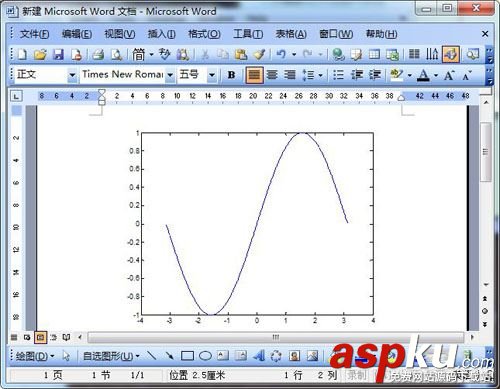Screen dimensions: 500x389
Task: Open the 文件(F) menu
Action: point(34,34)
